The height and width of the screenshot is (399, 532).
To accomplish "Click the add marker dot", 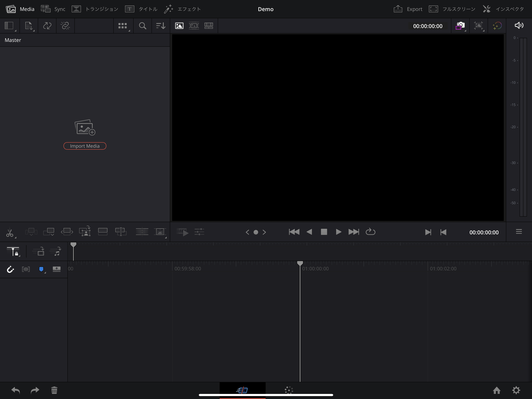I will coord(256,232).
